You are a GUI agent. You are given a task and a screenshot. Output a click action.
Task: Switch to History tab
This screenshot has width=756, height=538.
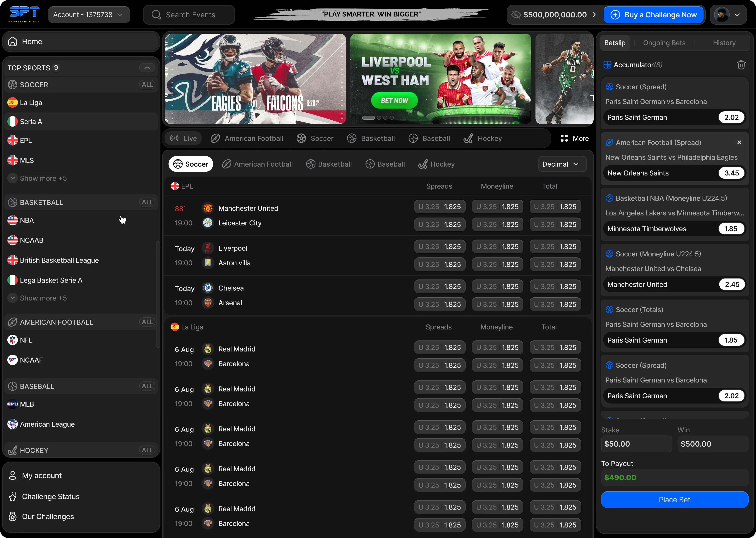coord(724,43)
